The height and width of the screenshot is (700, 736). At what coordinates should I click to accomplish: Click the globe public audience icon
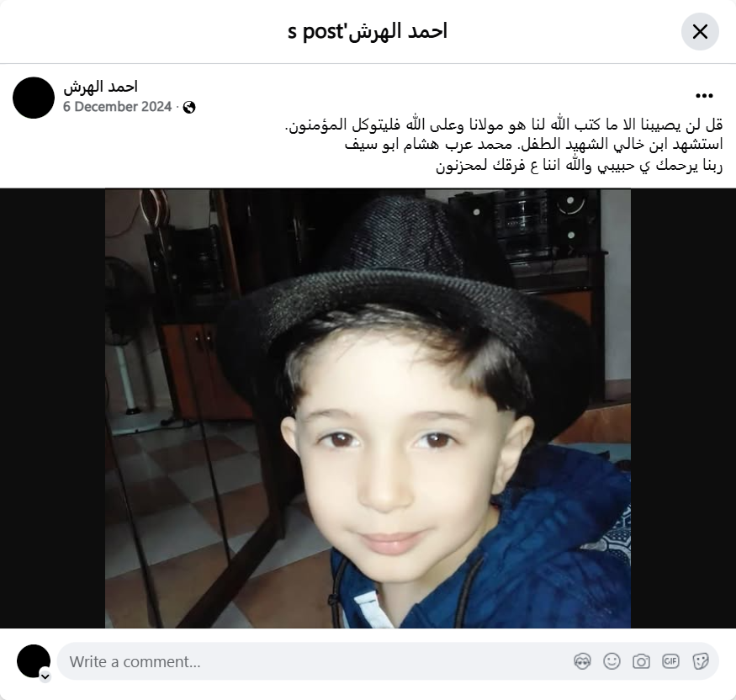coord(189,107)
